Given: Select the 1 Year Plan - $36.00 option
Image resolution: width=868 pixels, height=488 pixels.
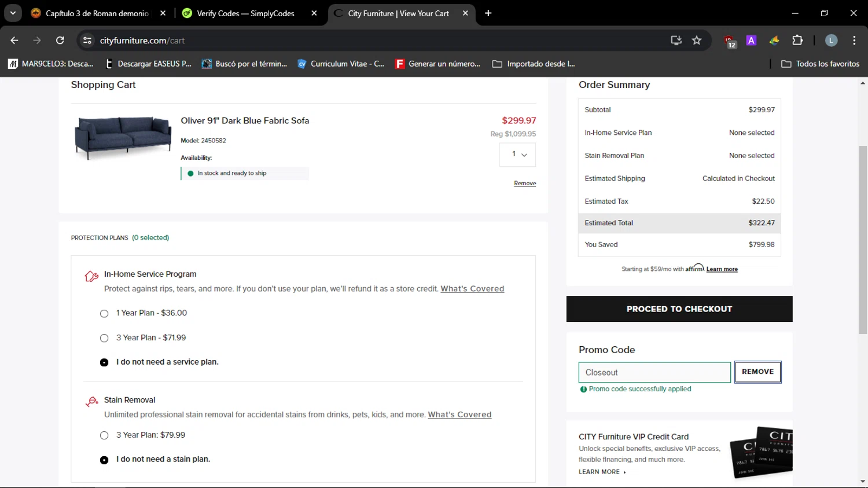Looking at the screenshot, I should pyautogui.click(x=104, y=313).
